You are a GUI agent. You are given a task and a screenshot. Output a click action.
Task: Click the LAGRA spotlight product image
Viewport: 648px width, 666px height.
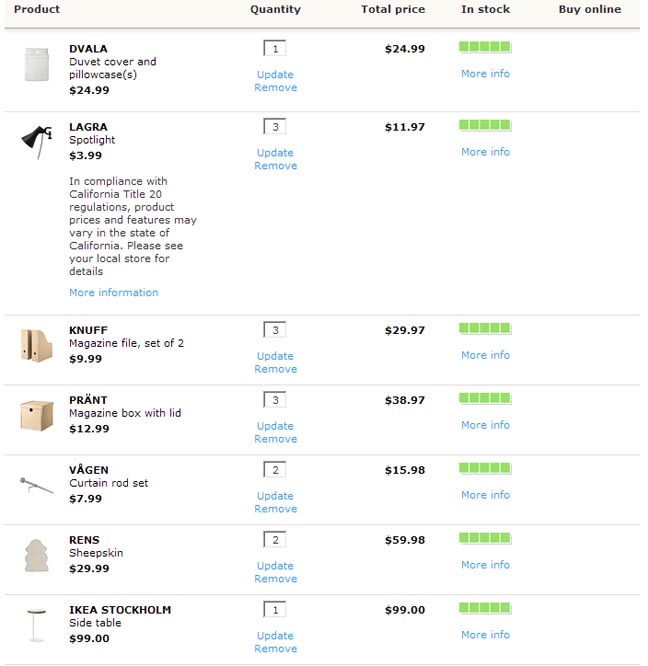point(36,142)
